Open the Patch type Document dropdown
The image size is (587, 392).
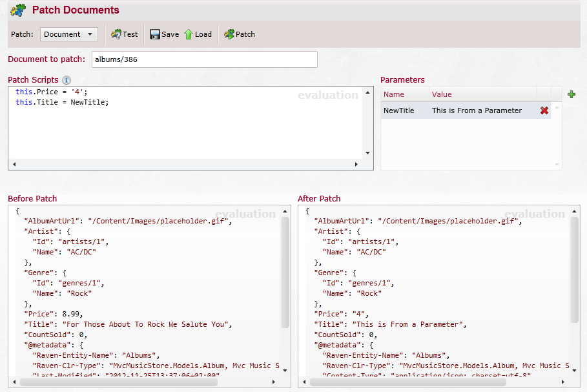pos(69,34)
